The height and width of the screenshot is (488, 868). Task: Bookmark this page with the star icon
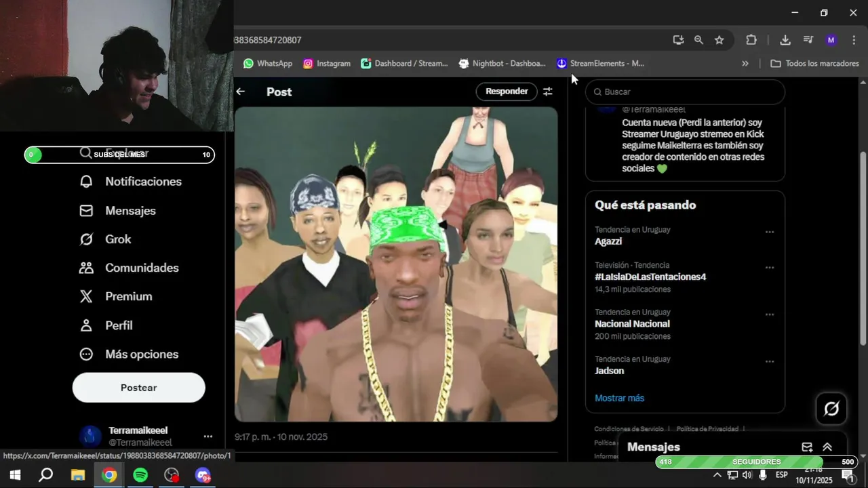[x=719, y=40]
